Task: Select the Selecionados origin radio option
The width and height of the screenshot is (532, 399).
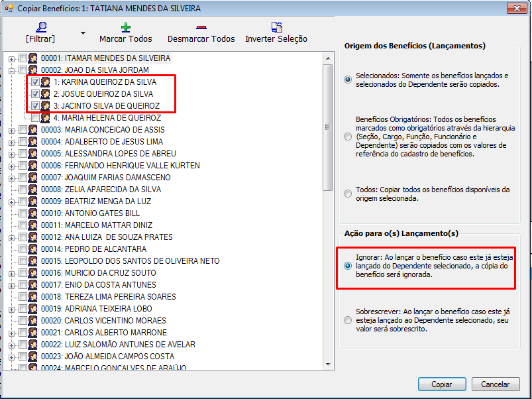Action: (348, 80)
